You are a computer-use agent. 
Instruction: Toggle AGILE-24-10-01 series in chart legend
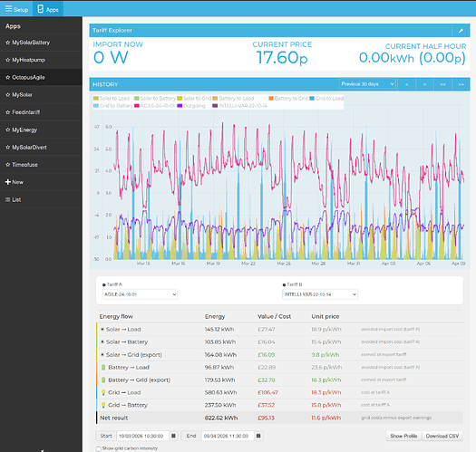154,106
